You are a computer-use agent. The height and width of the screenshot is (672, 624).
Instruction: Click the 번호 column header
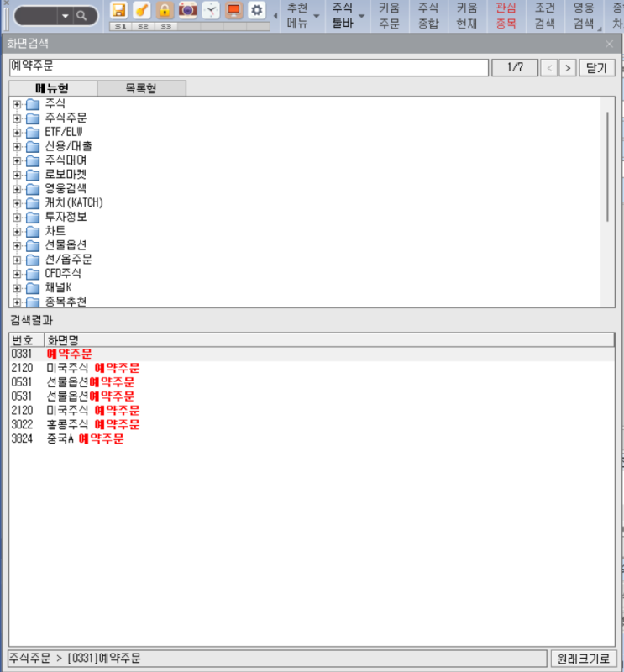tap(27, 340)
